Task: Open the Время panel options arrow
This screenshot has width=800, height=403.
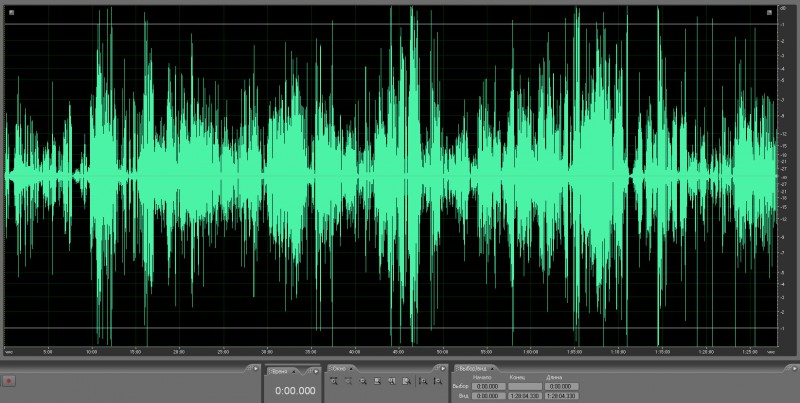Action: click(x=316, y=371)
